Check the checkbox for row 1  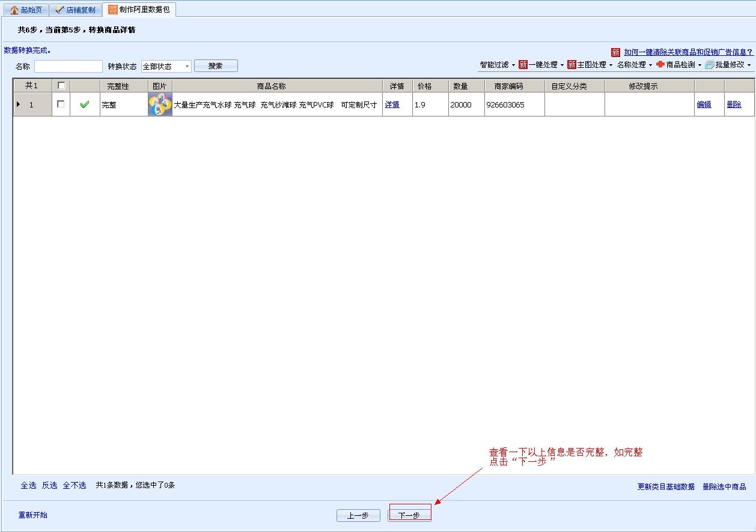pos(61,104)
